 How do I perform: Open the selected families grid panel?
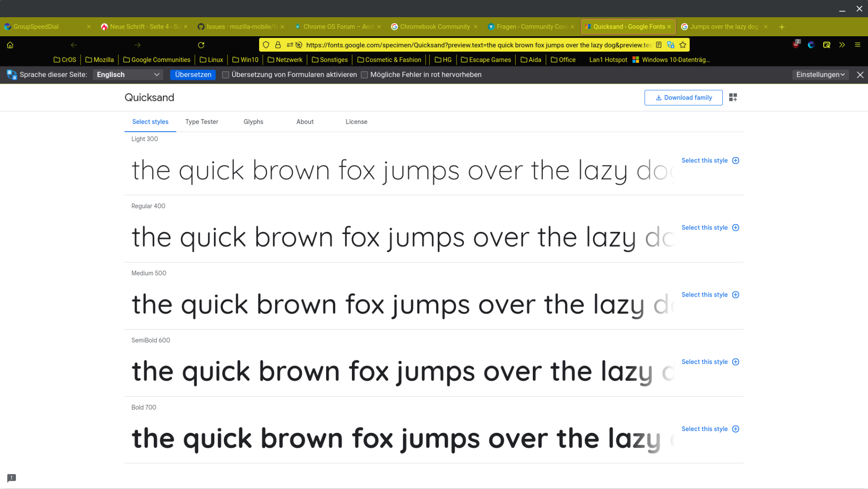[x=733, y=97]
